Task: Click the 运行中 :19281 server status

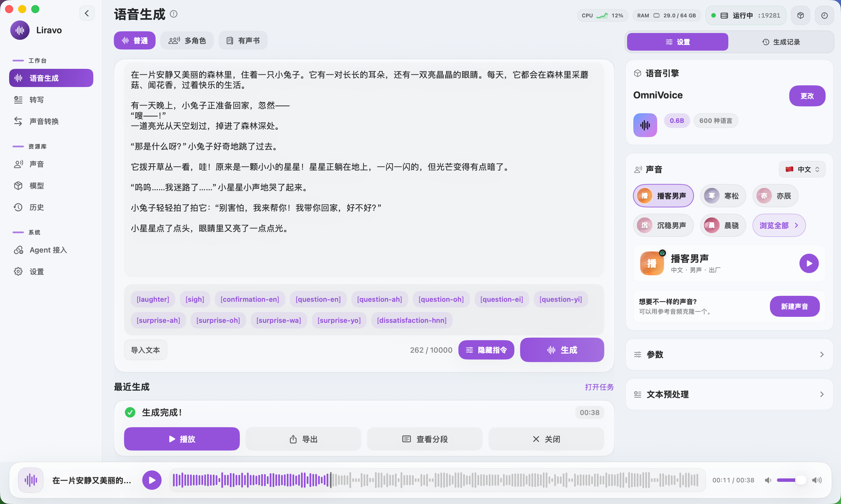Action: click(x=746, y=15)
